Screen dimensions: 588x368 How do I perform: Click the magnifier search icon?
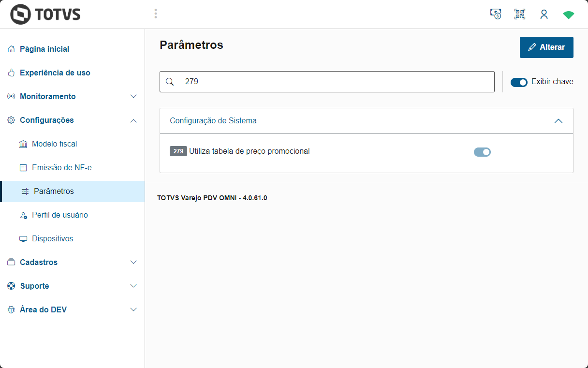point(170,82)
